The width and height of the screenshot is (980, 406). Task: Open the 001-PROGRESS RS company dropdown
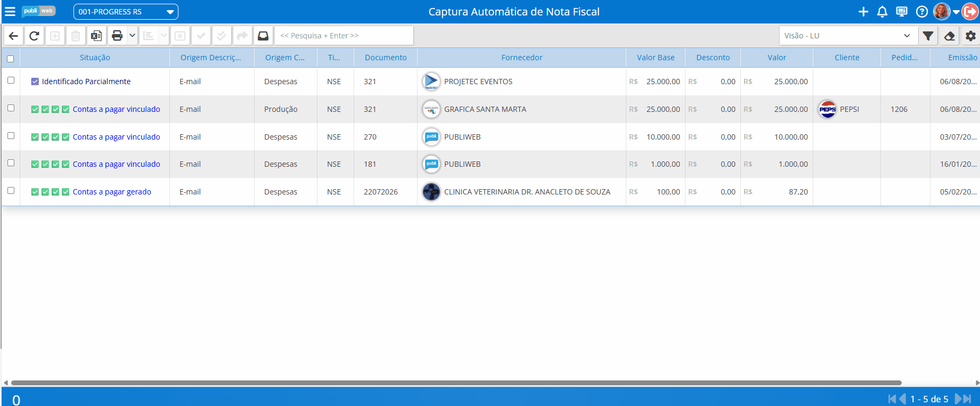pos(126,12)
